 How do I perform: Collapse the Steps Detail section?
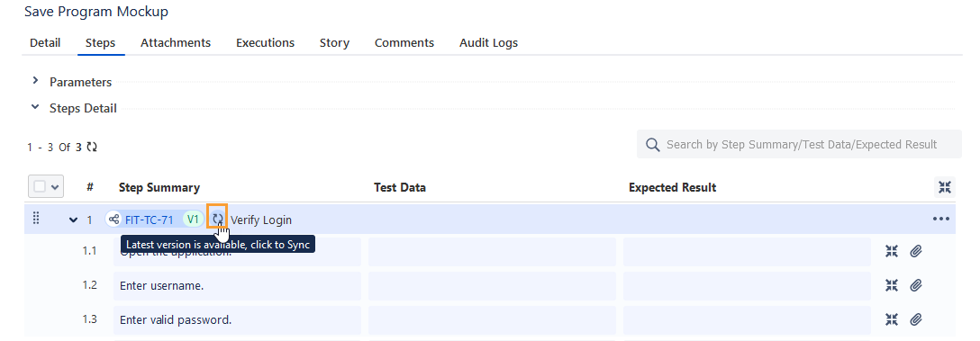[36, 107]
